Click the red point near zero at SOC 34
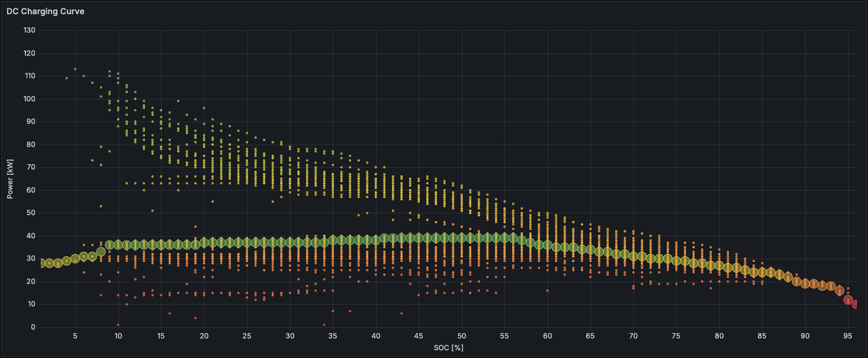 (324, 325)
